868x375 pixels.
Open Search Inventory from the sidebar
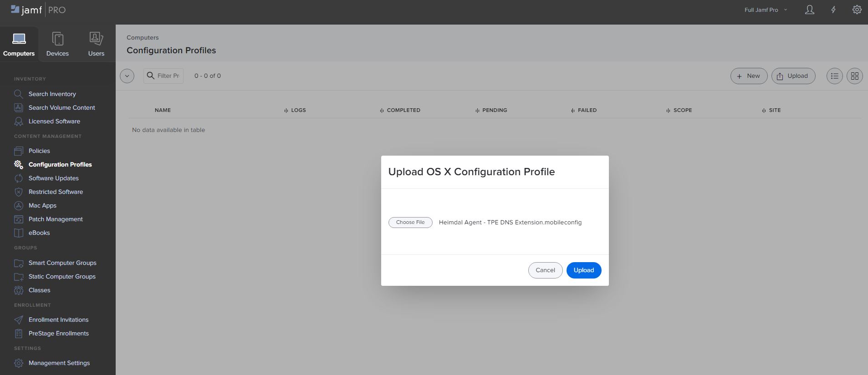(x=52, y=94)
